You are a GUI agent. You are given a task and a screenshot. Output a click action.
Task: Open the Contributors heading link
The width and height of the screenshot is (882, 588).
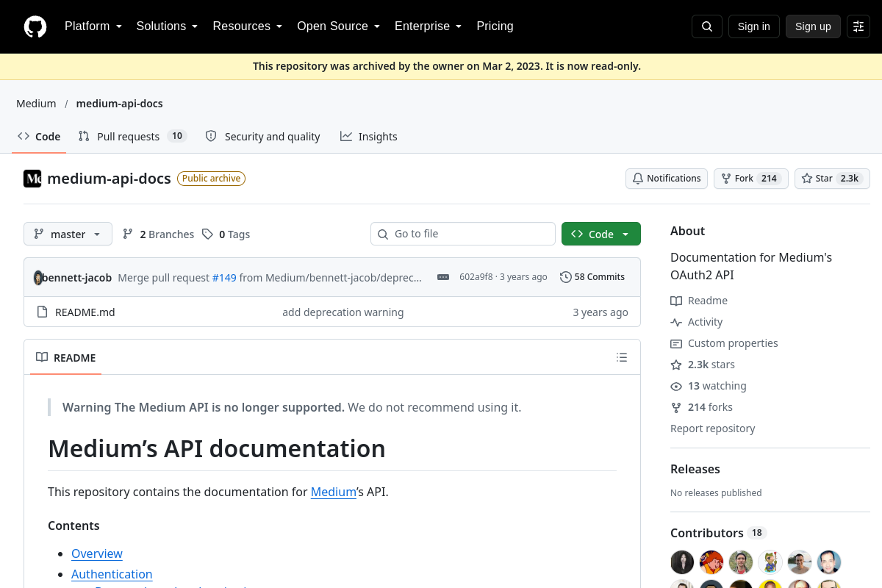pyautogui.click(x=718, y=533)
